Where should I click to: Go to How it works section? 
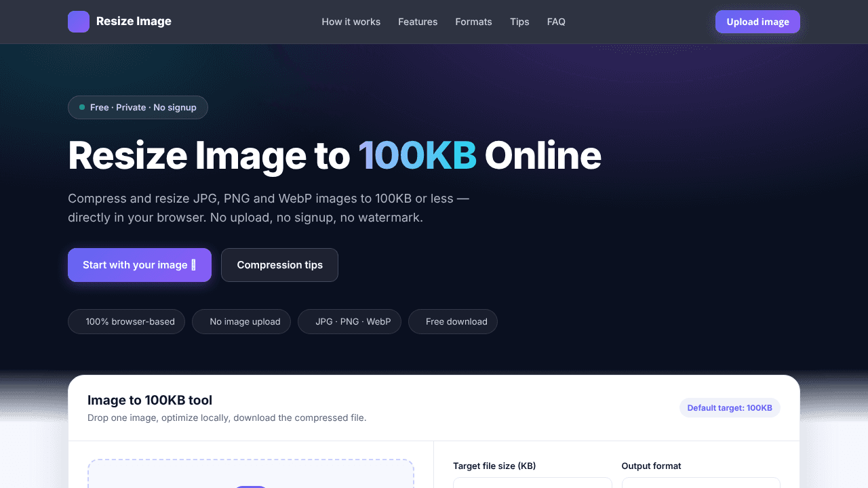(351, 22)
